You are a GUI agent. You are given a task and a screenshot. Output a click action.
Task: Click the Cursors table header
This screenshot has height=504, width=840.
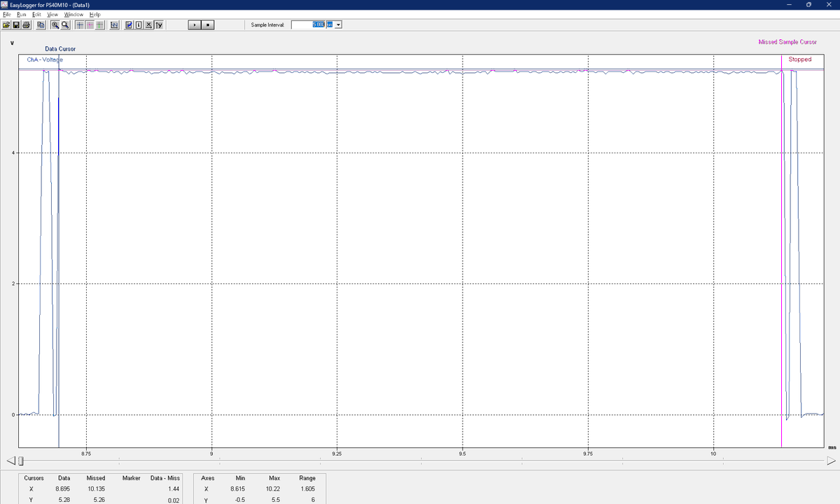[x=33, y=478]
